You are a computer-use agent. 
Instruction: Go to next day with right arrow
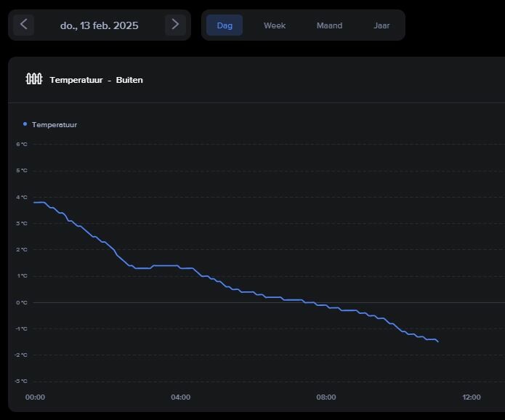click(x=175, y=25)
